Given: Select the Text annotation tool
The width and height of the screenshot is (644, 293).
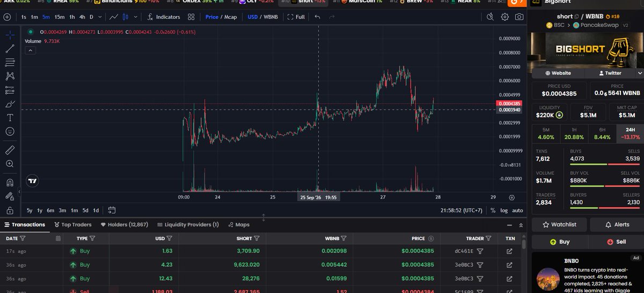Looking at the screenshot, I should pos(10,117).
